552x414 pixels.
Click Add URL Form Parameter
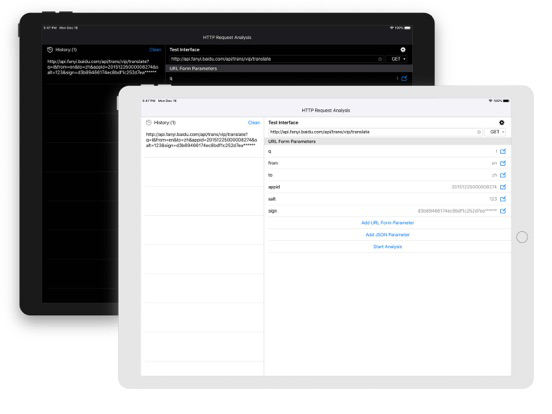[388, 223]
